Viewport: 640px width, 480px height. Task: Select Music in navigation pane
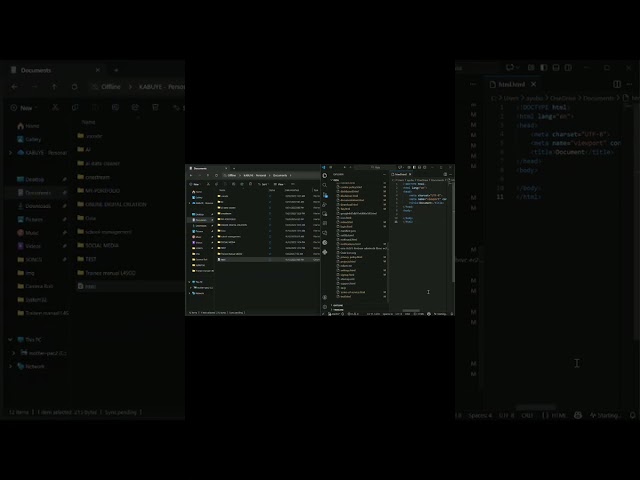[x=198, y=237]
